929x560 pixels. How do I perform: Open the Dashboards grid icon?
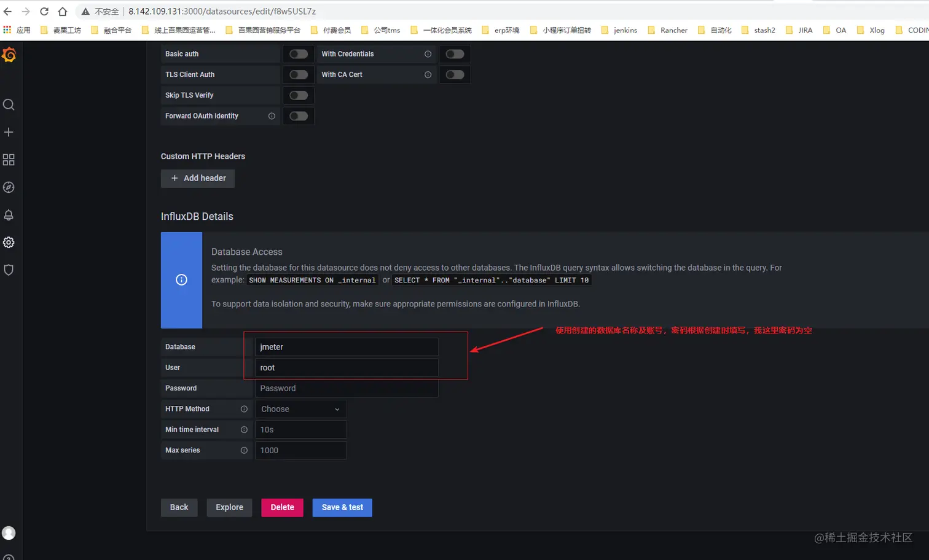click(x=9, y=160)
